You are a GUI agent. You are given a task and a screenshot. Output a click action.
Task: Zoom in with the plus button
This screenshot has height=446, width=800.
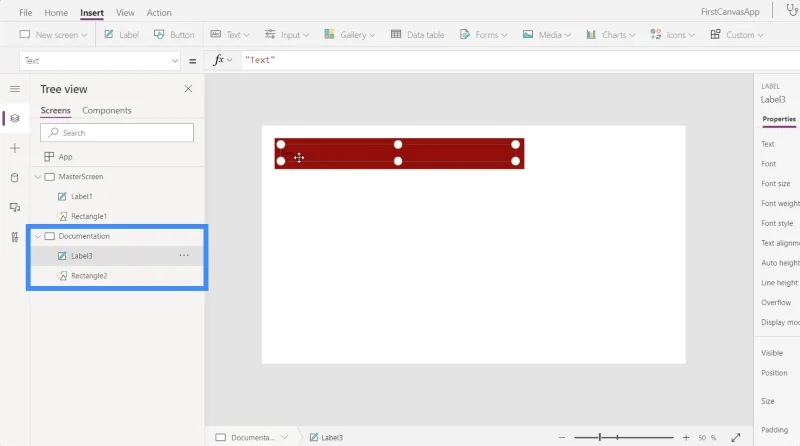[686, 437]
